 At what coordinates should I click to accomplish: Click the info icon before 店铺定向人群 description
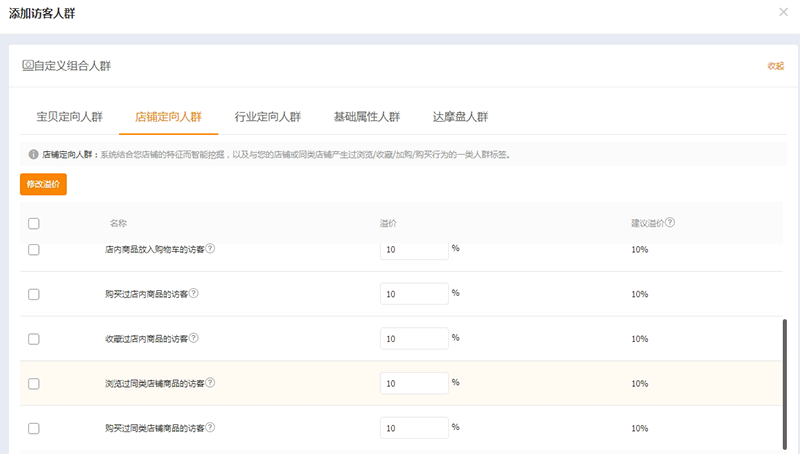33,155
